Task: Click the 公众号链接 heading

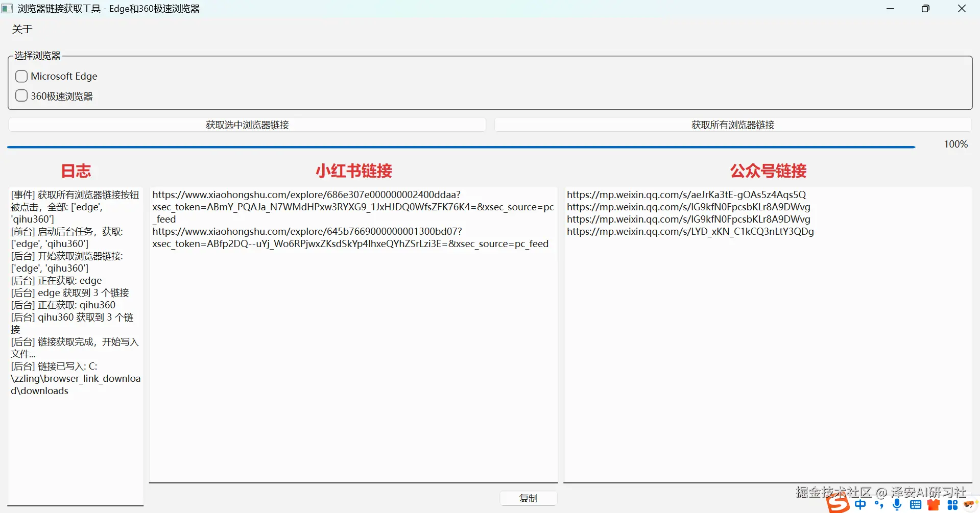Action: pos(768,171)
